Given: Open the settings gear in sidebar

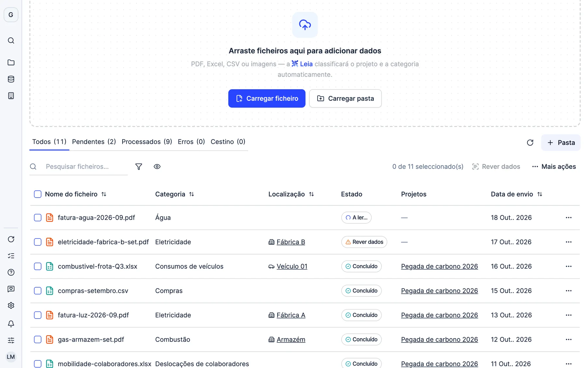Looking at the screenshot, I should (x=11, y=305).
